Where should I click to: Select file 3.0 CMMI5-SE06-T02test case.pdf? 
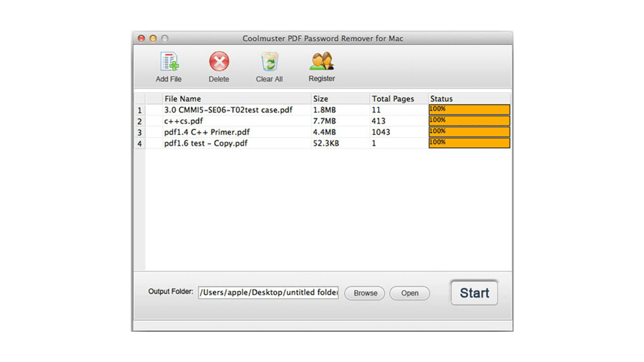(x=228, y=110)
